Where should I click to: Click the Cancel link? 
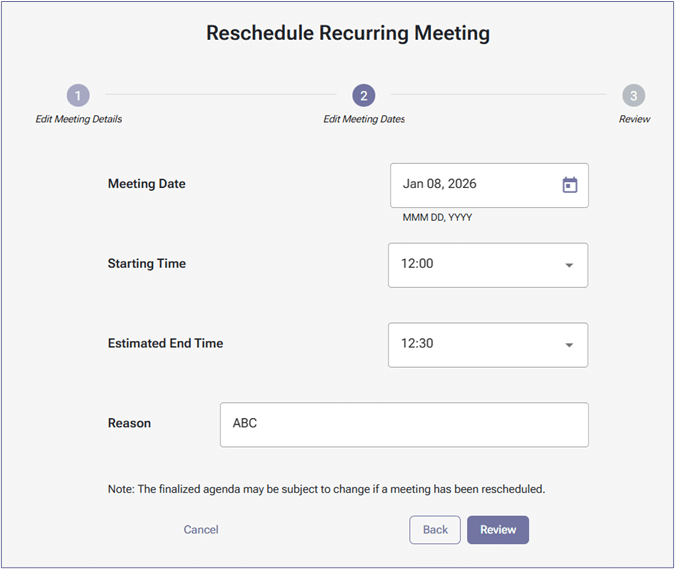coord(201,530)
